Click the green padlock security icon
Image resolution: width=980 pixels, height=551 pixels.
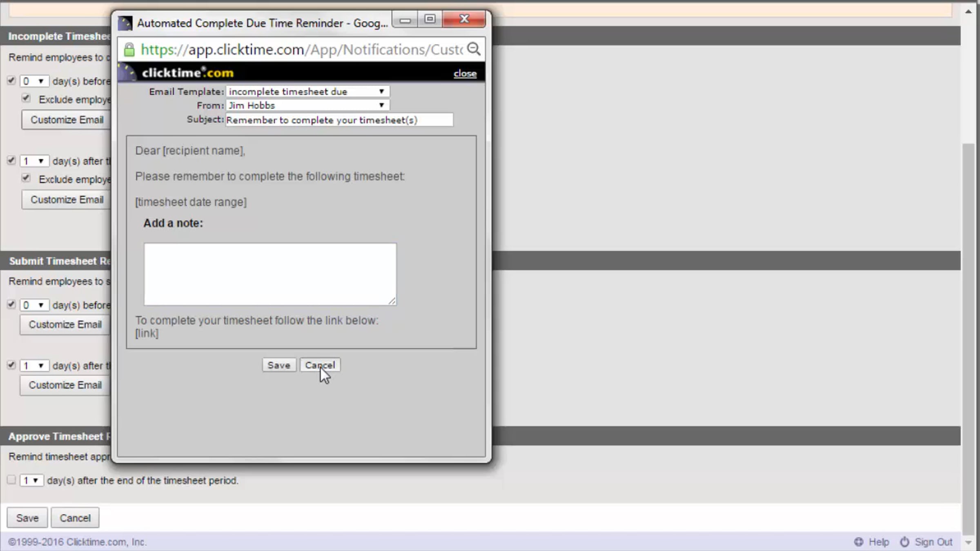129,50
